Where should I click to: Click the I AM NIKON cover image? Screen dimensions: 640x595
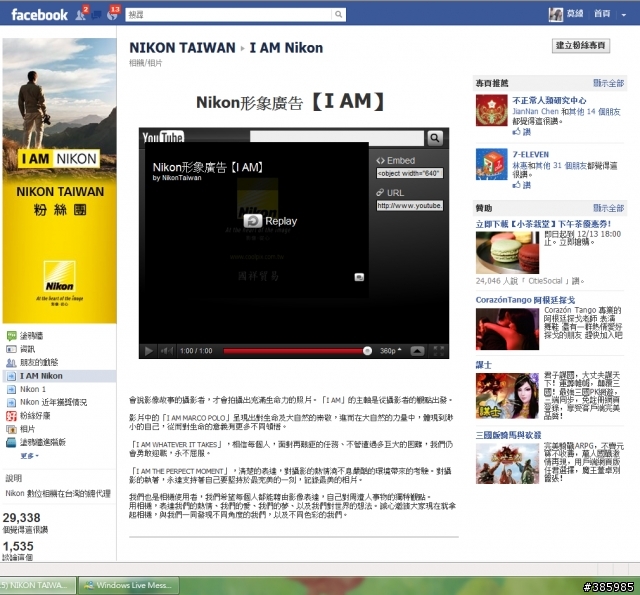click(x=59, y=180)
